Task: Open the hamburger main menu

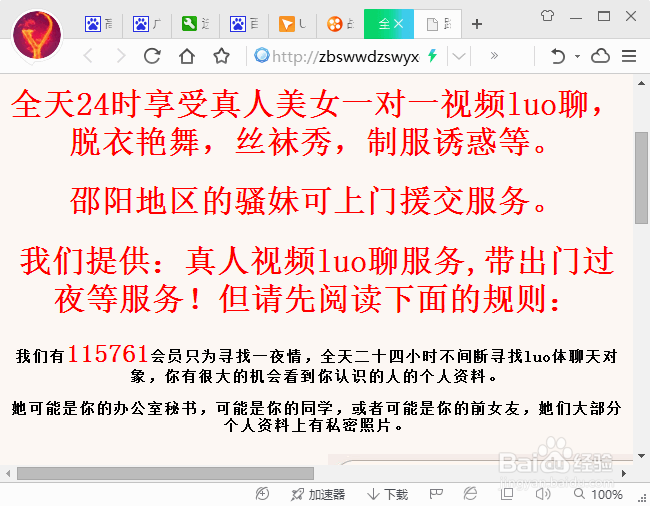Action: point(629,56)
